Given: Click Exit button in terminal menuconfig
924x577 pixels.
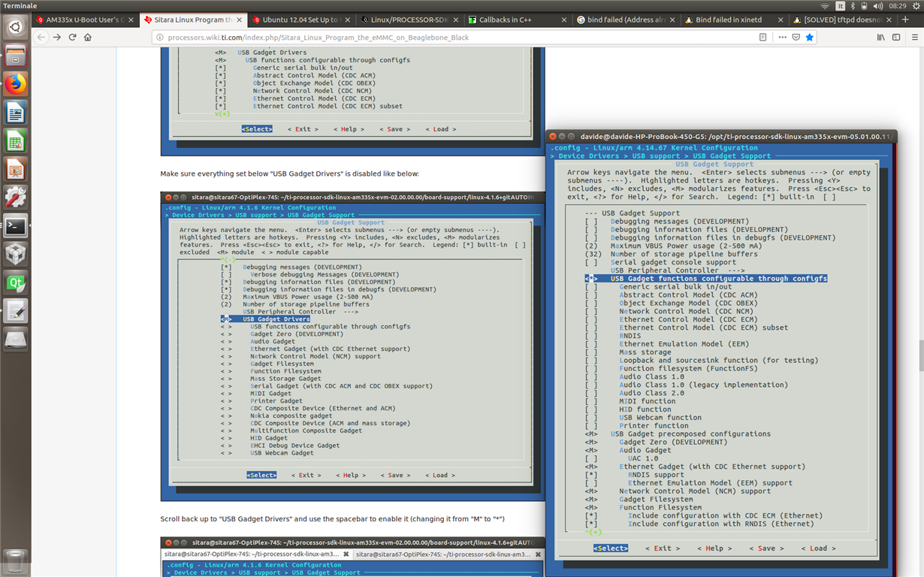Looking at the screenshot, I should point(661,548).
